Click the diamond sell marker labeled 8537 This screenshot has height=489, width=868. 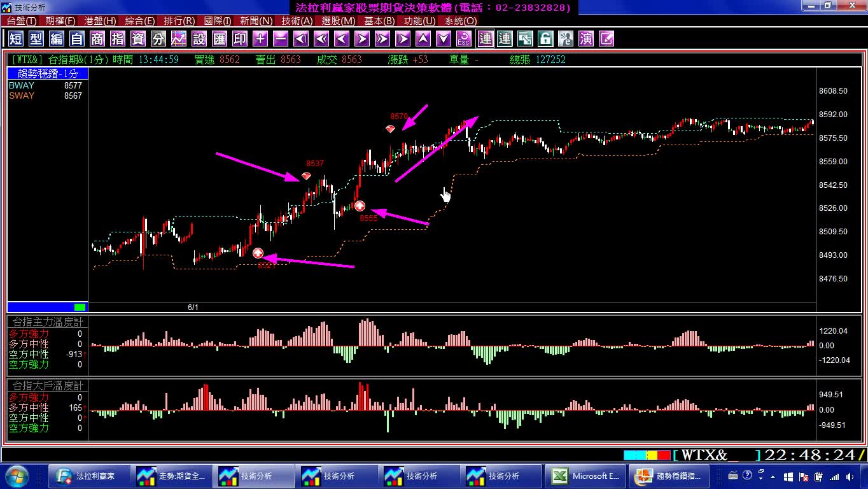pyautogui.click(x=307, y=176)
